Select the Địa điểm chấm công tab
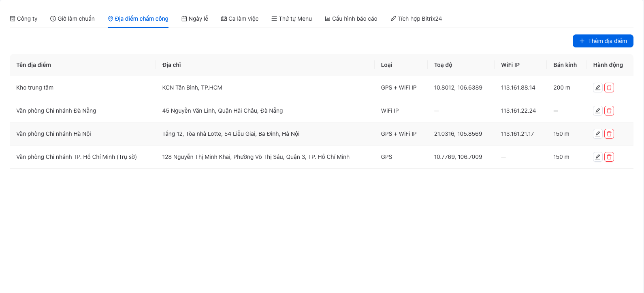This screenshot has width=644, height=293. click(x=138, y=19)
